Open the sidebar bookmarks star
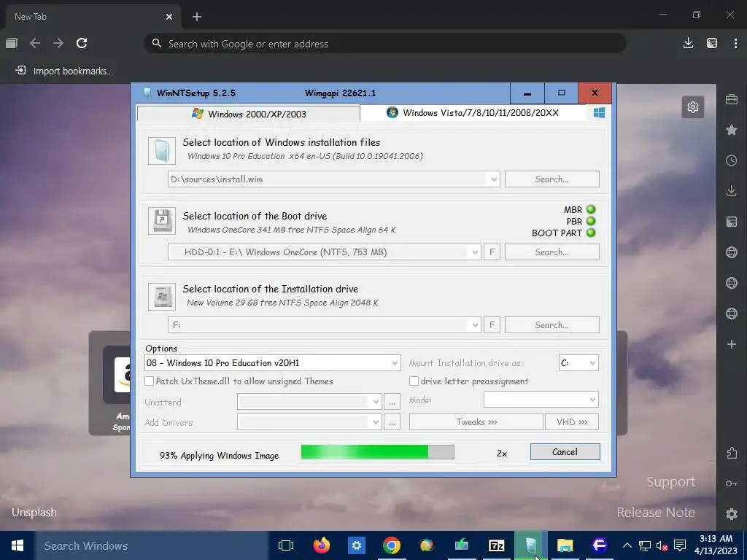 click(x=732, y=130)
